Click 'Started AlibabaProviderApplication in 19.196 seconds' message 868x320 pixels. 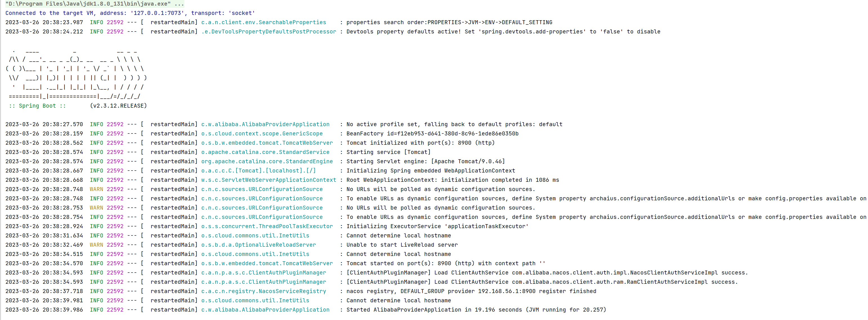pos(476,310)
